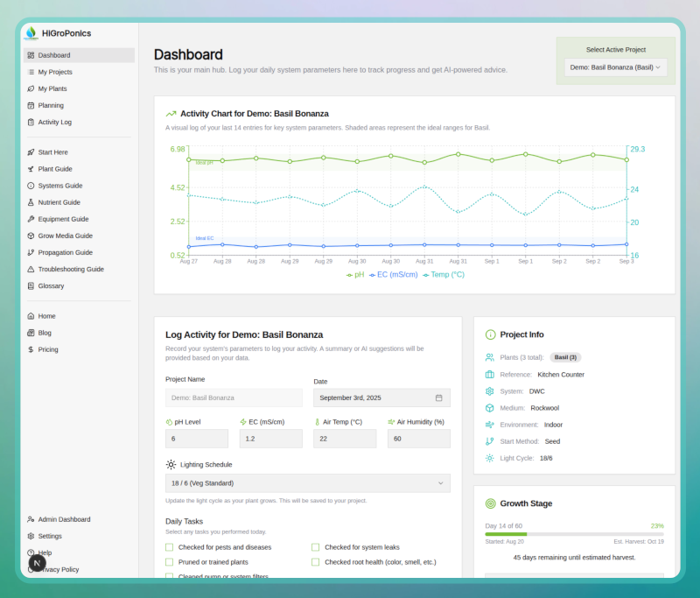Go to My Projects in sidebar
The height and width of the screenshot is (598, 700).
55,72
